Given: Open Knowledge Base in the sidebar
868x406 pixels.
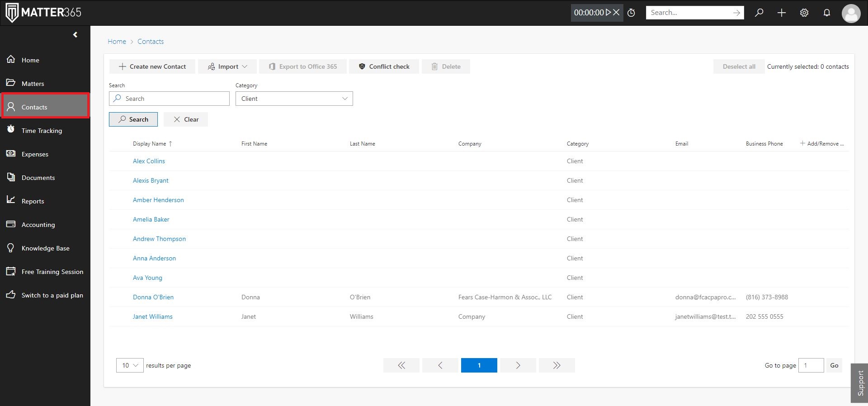Looking at the screenshot, I should coord(45,248).
